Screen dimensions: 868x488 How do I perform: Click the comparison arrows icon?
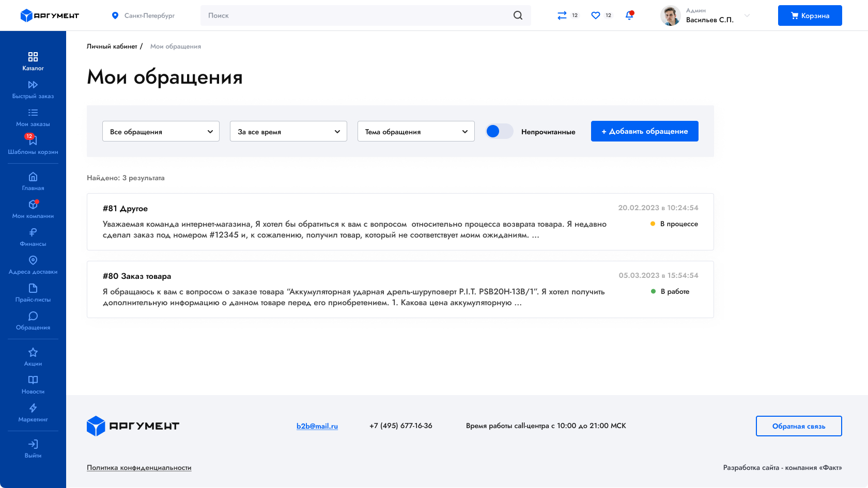click(x=562, y=15)
